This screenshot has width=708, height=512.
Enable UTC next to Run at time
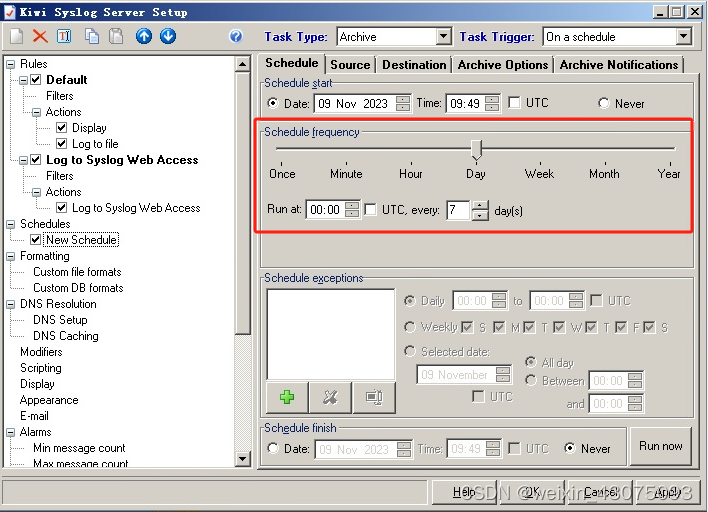click(x=371, y=209)
